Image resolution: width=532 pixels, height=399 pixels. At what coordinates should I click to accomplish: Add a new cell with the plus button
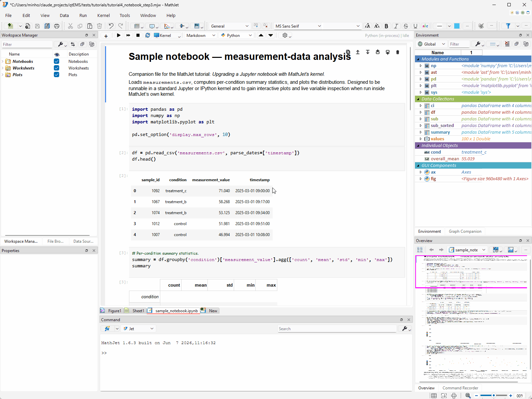click(x=106, y=36)
